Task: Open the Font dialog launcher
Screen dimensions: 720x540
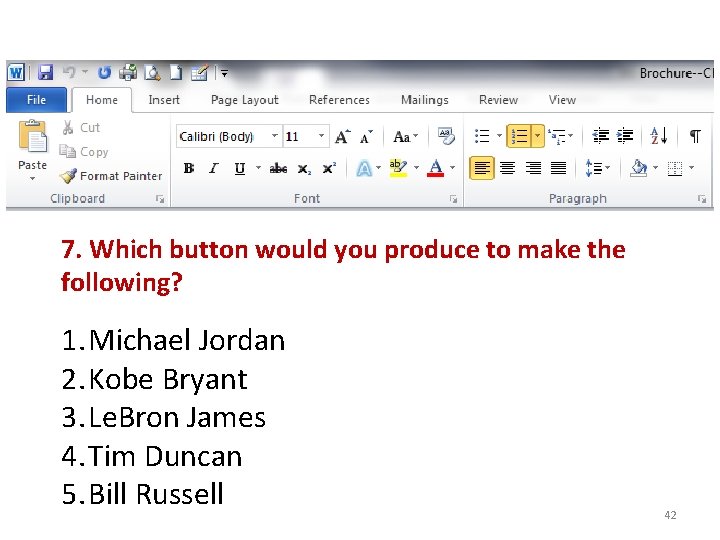Action: pos(454,199)
